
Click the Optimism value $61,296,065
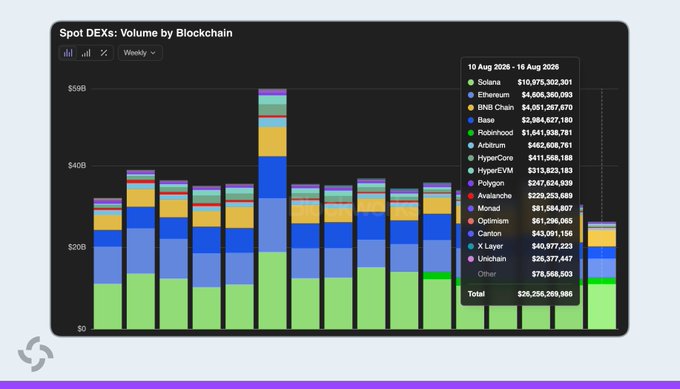point(552,221)
